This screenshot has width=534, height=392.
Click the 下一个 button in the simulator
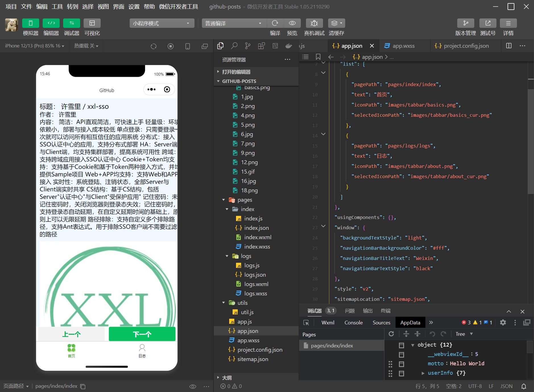coord(142,334)
